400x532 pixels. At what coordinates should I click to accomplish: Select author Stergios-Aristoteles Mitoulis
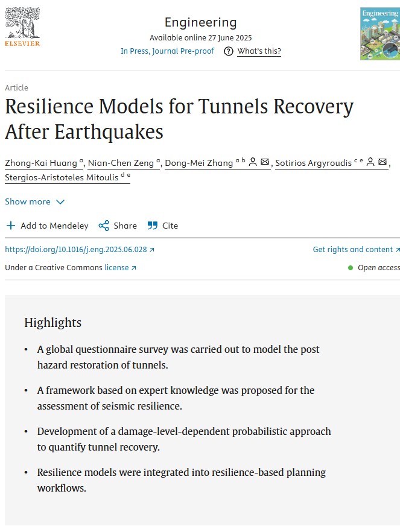[x=62, y=177]
